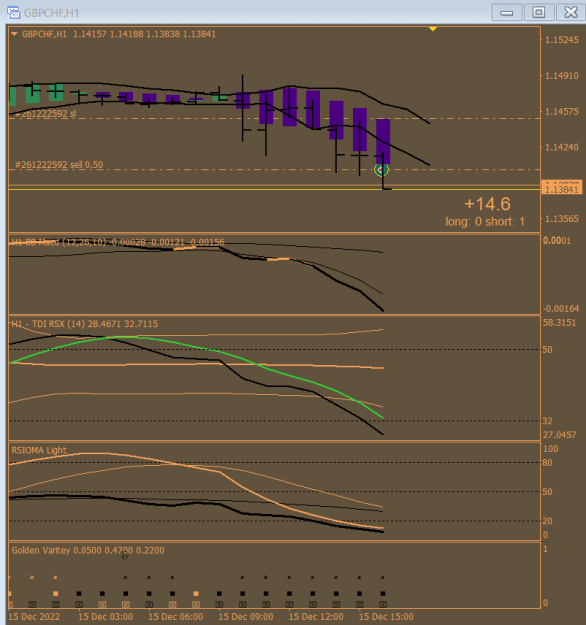The height and width of the screenshot is (625, 586).
Task: Minimize the GBPCHF,H1 chart window
Action: point(507,12)
